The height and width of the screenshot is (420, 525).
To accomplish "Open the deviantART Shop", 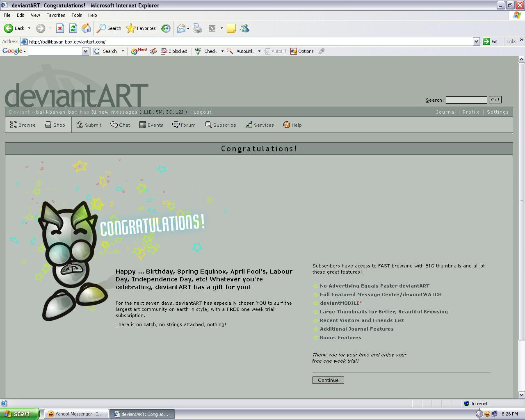I will click(55, 125).
